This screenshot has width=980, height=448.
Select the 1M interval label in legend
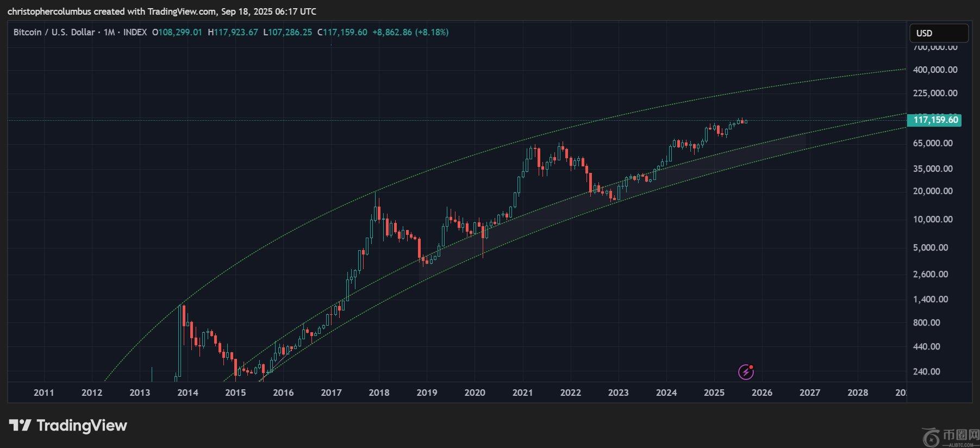point(109,32)
